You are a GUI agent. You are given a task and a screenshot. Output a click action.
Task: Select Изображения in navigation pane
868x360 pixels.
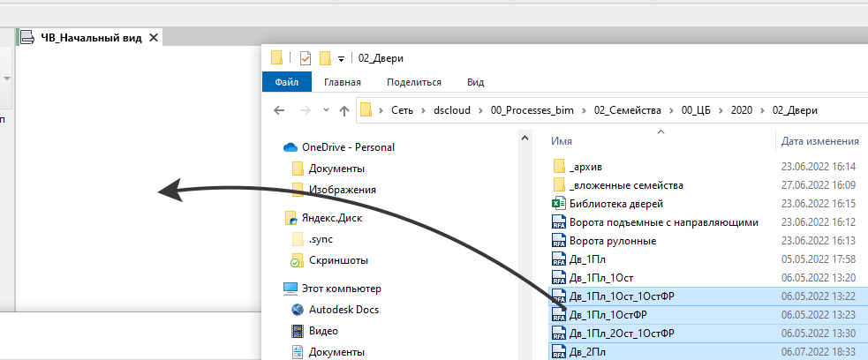[x=342, y=190]
